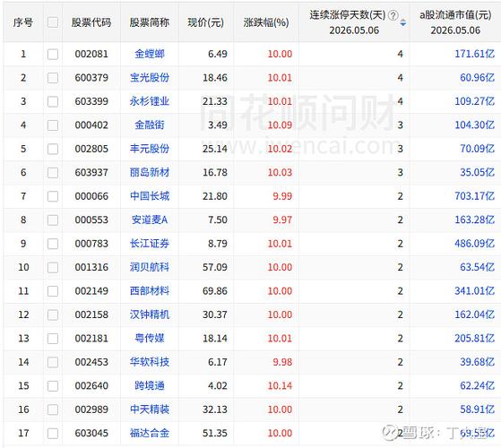The image size is (501, 448).
Task: Click stock code 603045
Action: click(x=91, y=434)
